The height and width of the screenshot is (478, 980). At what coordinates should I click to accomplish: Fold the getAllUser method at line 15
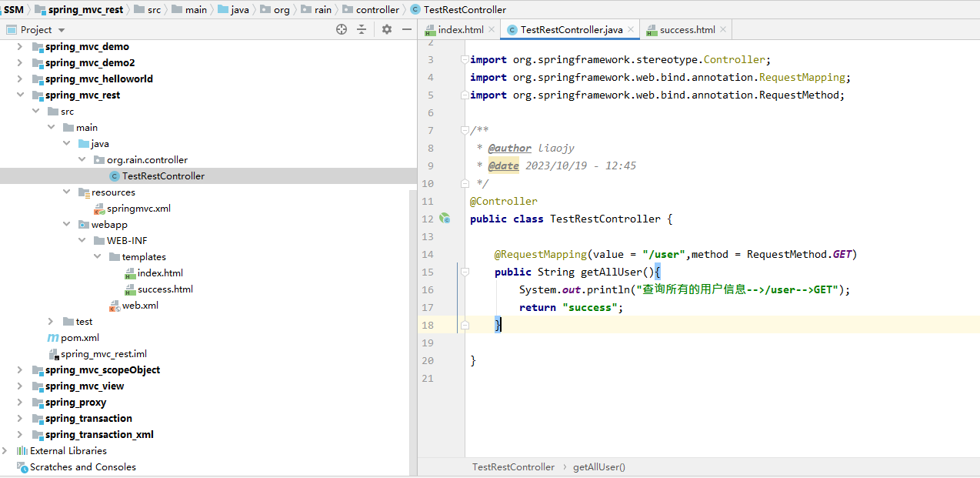[464, 272]
